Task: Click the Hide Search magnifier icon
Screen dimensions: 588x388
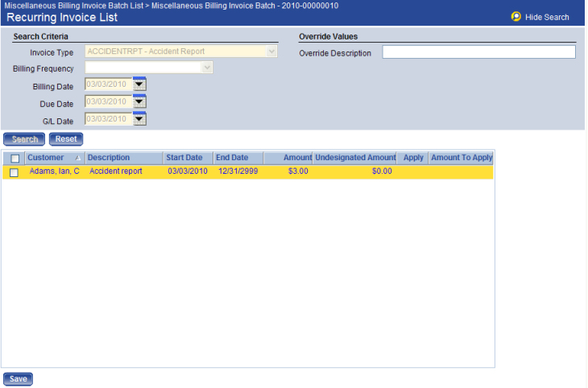Action: coord(516,17)
